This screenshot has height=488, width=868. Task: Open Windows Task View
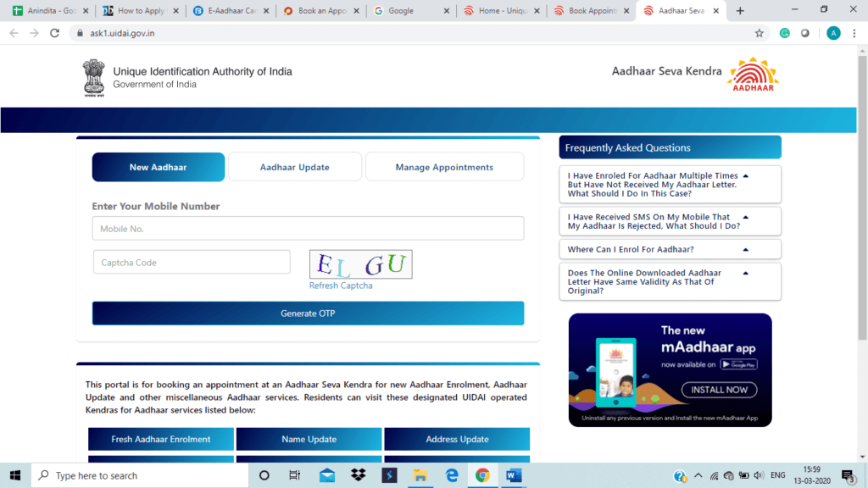[x=294, y=475]
